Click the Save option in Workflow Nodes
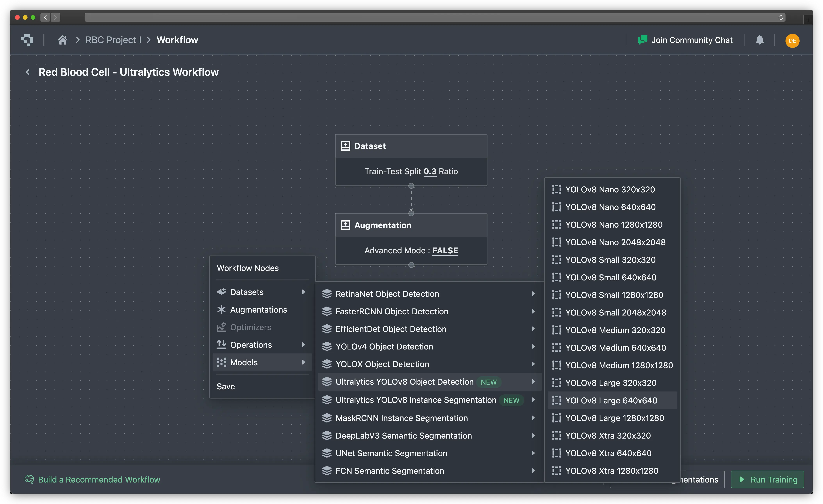This screenshot has width=823, height=504. (x=226, y=386)
